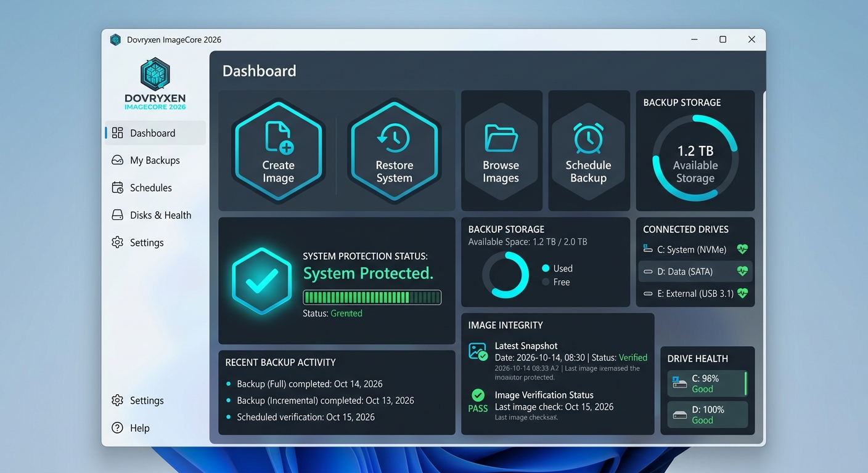Image resolution: width=868 pixels, height=473 pixels.
Task: Open the Schedule Backup tile
Action: [x=589, y=152]
